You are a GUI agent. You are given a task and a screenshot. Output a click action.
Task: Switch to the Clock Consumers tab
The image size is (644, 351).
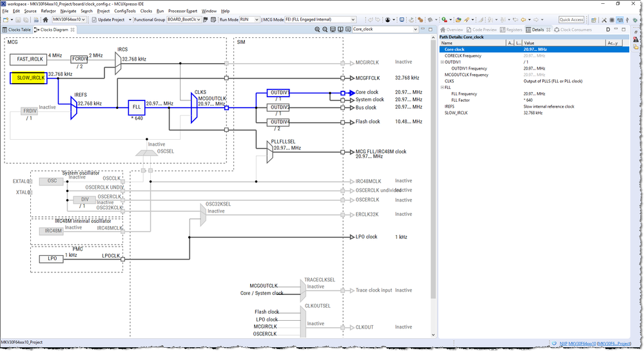pyautogui.click(x=573, y=30)
